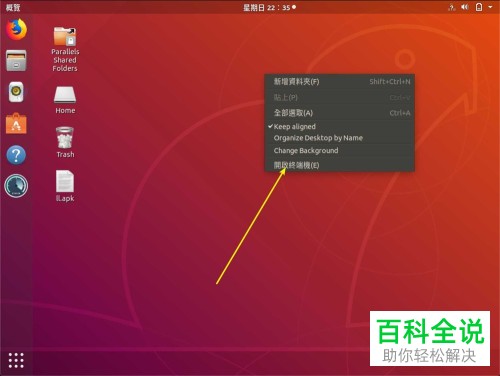Image resolution: width=500 pixels, height=376 pixels.
Task: Choose Change Background
Action: [339, 151]
